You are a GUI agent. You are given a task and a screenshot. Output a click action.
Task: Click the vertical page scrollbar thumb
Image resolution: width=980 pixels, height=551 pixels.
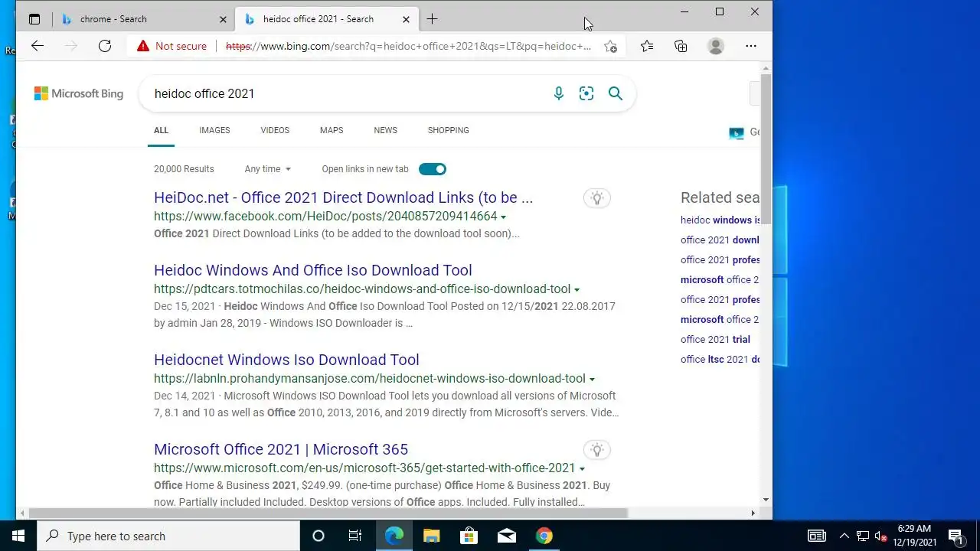pyautogui.click(x=766, y=149)
